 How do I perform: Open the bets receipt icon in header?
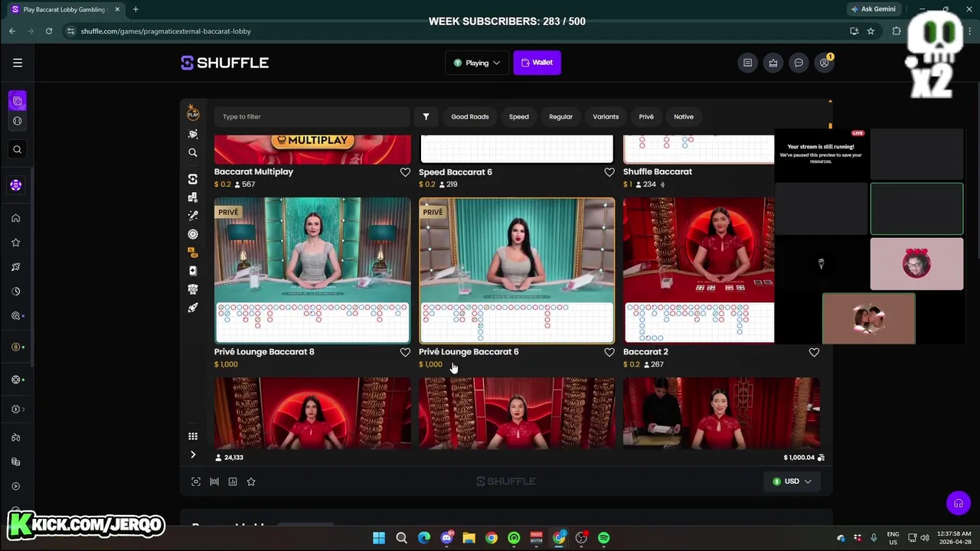[747, 63]
